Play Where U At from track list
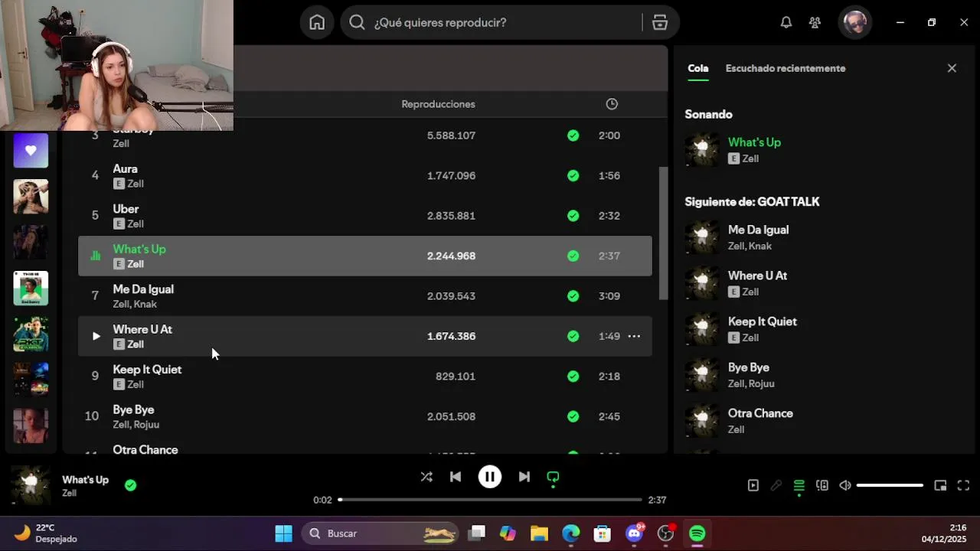 point(96,336)
